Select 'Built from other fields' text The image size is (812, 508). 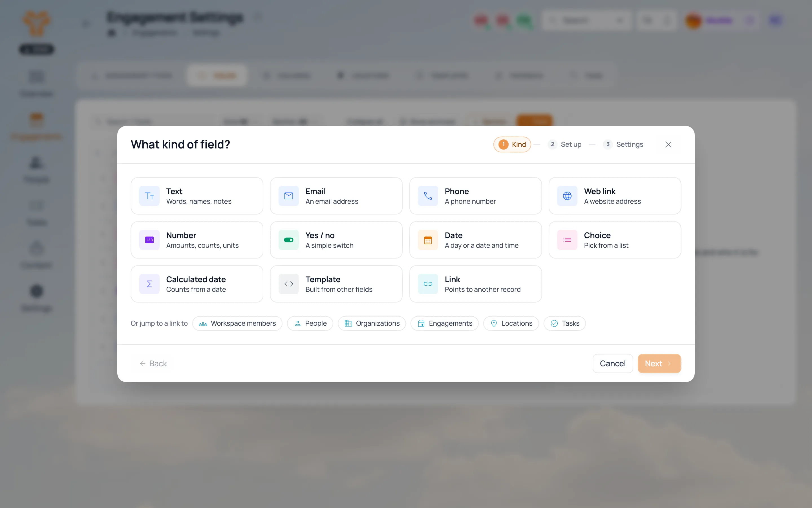[x=339, y=289]
